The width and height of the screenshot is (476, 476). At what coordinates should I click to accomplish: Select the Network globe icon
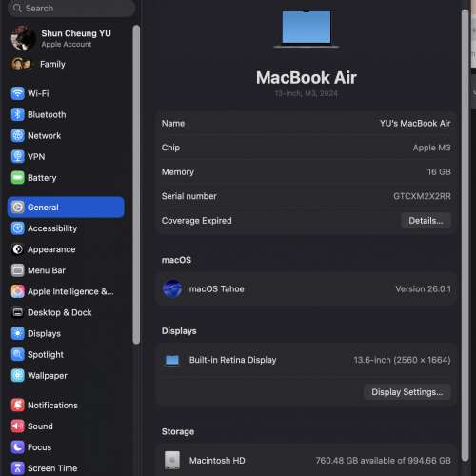(17, 135)
